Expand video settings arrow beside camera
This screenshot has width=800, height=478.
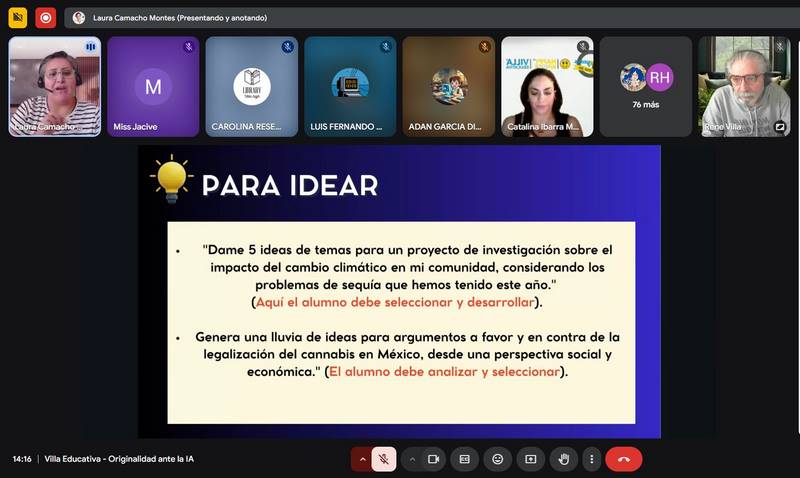click(412, 459)
